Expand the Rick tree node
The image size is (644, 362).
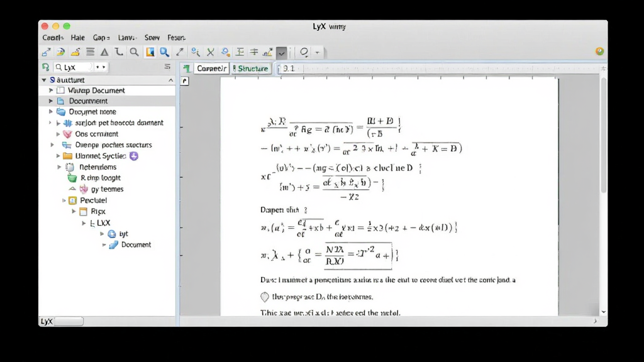click(74, 211)
